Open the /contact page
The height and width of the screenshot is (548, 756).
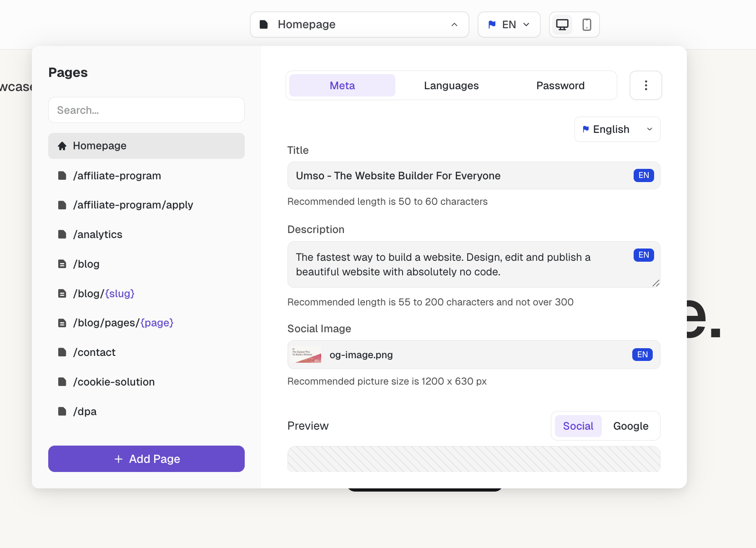[94, 352]
